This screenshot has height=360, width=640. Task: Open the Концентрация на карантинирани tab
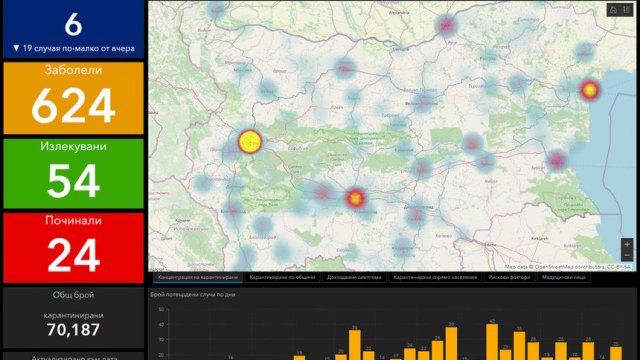198,278
